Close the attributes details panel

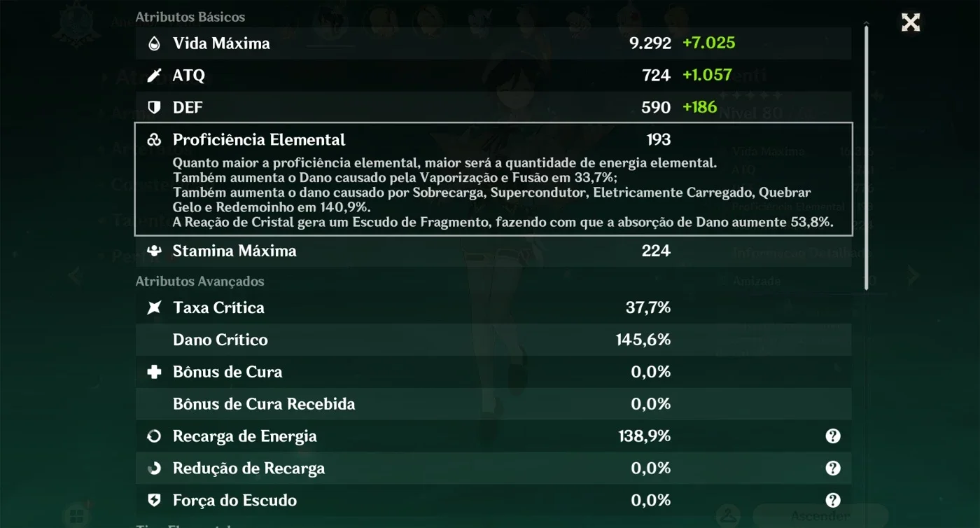click(910, 22)
